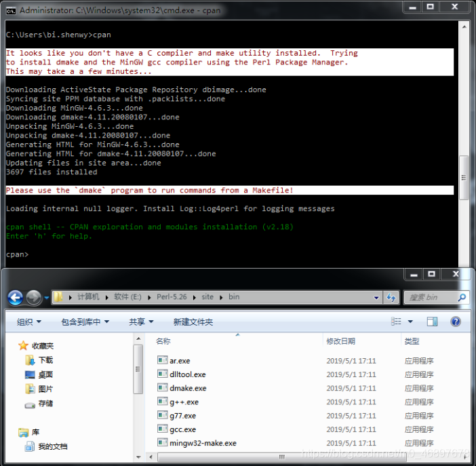This screenshot has width=476, height=466.
Task: Open address bar history dropdown
Action: pos(376,298)
